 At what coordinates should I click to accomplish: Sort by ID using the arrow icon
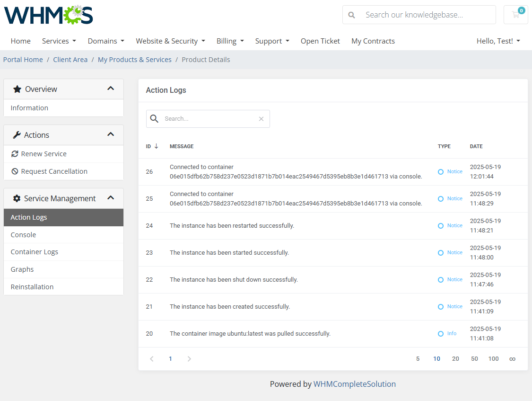click(157, 146)
